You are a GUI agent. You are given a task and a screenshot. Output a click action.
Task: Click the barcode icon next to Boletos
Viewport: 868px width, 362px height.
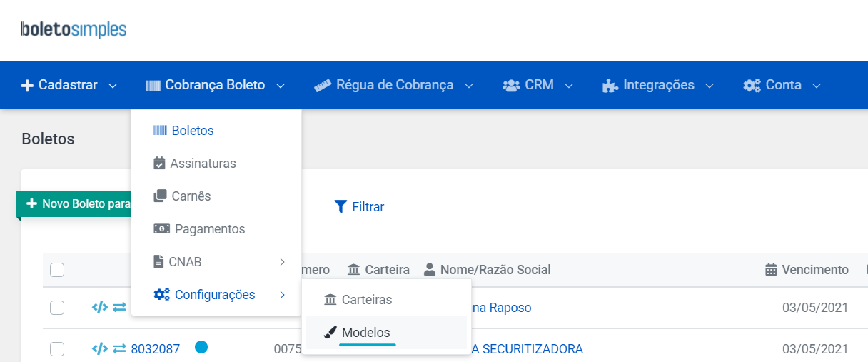(160, 131)
